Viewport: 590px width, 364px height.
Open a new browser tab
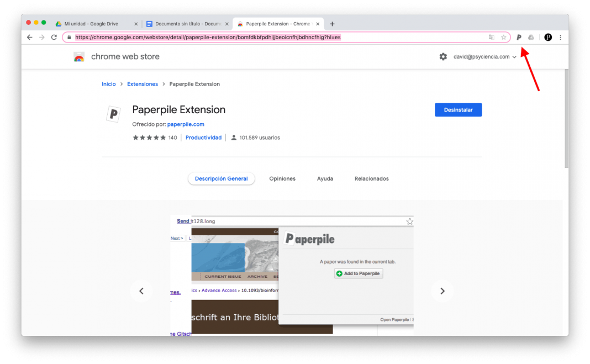(x=332, y=24)
